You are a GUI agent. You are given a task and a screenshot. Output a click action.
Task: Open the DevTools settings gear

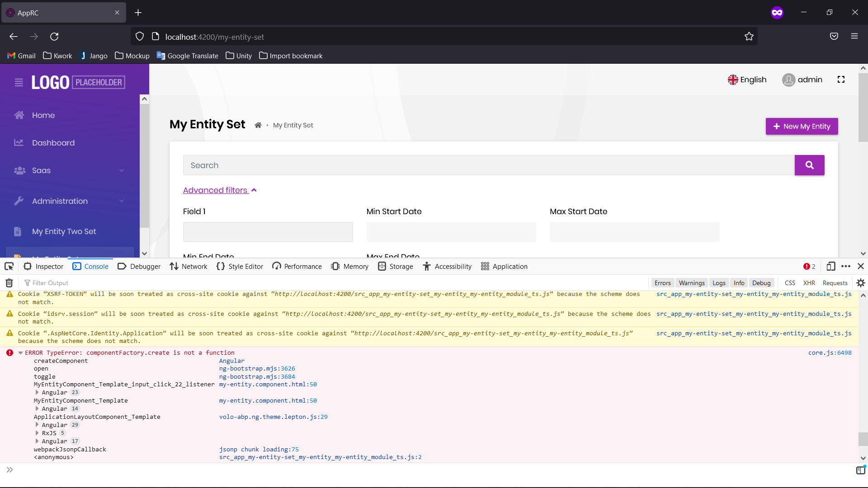[861, 282]
